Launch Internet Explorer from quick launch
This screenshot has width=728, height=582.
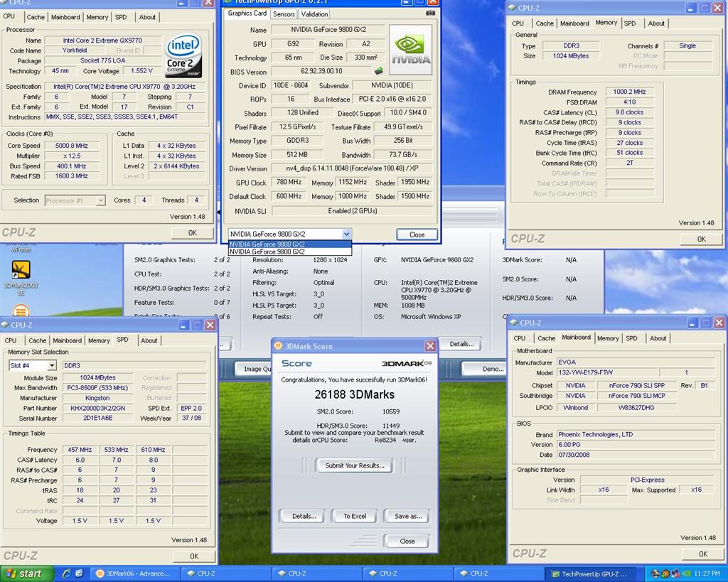pyautogui.click(x=66, y=573)
